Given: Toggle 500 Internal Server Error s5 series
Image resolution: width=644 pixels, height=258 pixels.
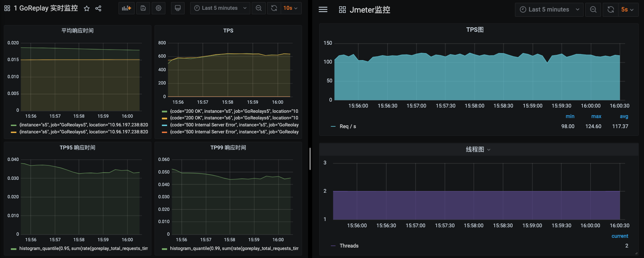Looking at the screenshot, I should coord(234,125).
